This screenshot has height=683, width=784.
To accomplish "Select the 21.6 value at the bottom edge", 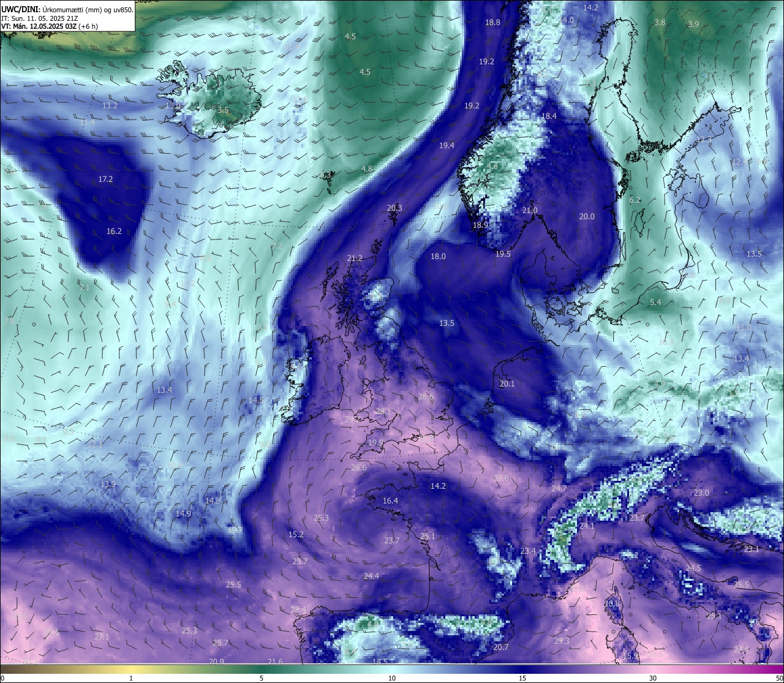I will coord(276,662).
